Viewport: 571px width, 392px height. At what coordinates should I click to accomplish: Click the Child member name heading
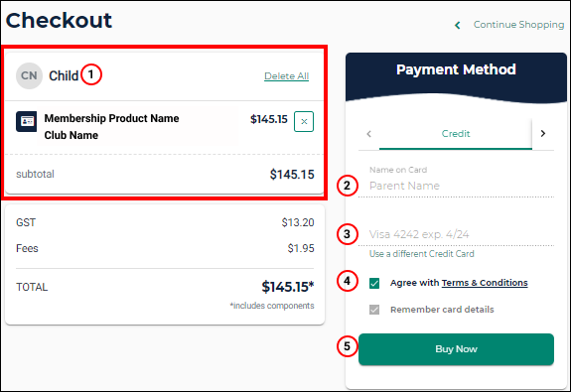(64, 76)
